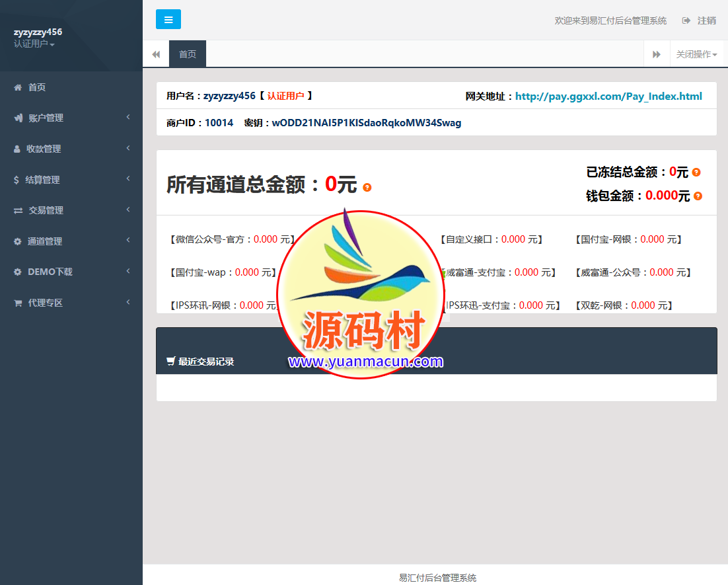Open the 关闭操作 dropdown
Viewport: 728px width, 585px height.
click(x=696, y=54)
